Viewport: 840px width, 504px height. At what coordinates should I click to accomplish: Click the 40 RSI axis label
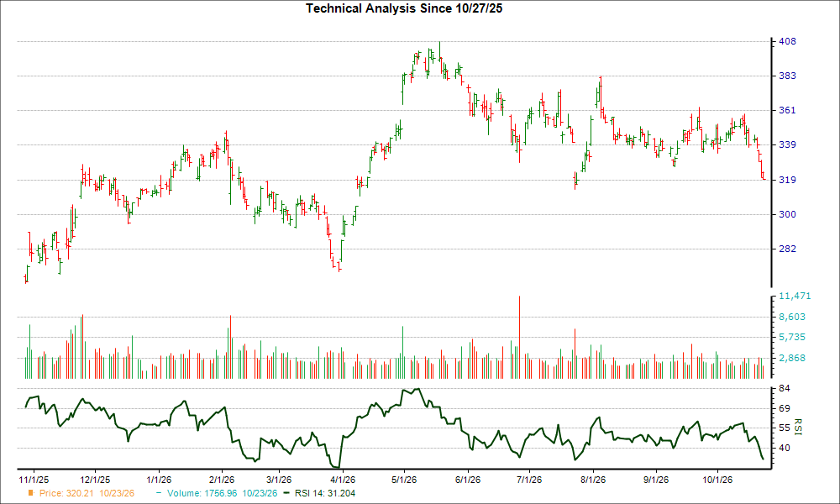coord(785,448)
